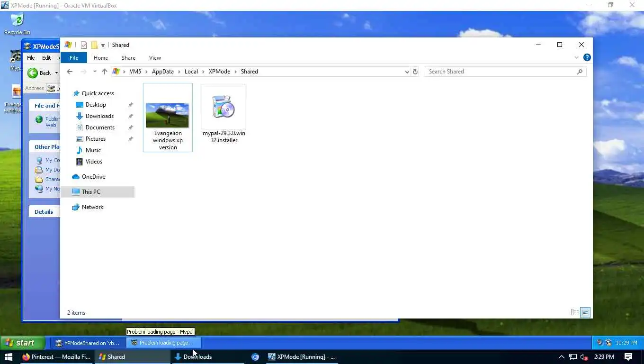Image resolution: width=644 pixels, height=364 pixels.
Task: Select This PC in navigation pane
Action: coord(98,192)
